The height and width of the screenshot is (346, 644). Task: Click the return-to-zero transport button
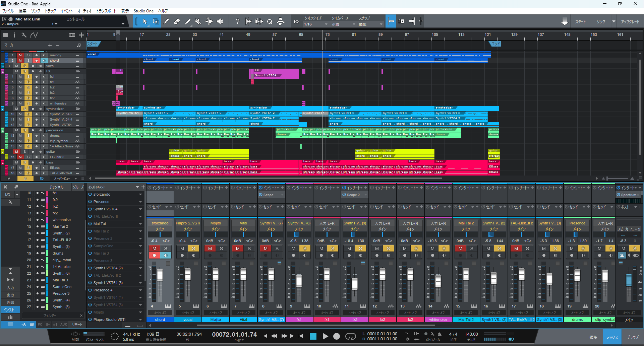coord(301,336)
